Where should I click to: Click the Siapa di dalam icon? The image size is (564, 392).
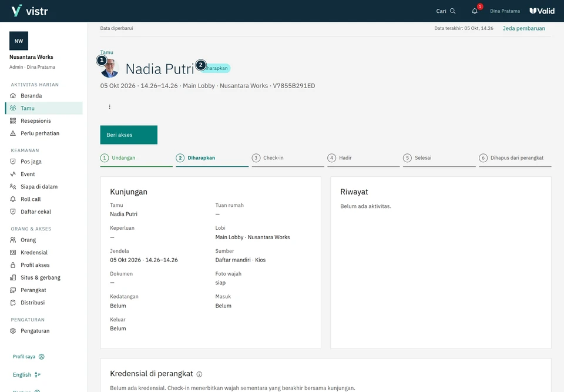point(13,186)
